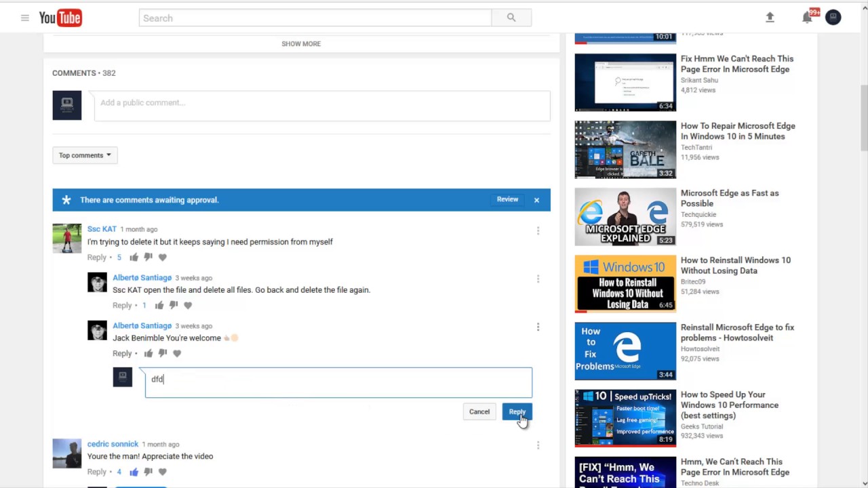Toggle like on cedric sonnick's comment
This screenshot has height=488, width=868.
point(134,472)
